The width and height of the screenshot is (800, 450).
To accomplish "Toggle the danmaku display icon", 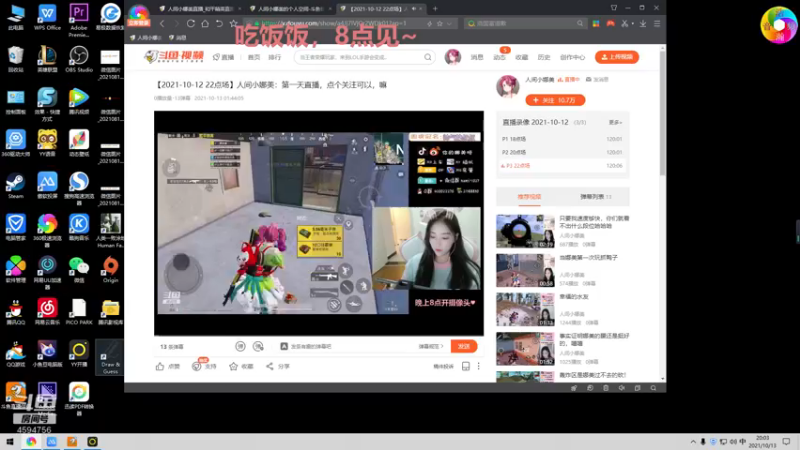I will pos(240,346).
